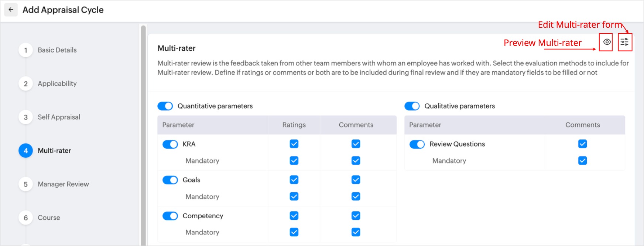Toggle the Review Questions switch
Screen dimensions: 644x246
pos(417,144)
